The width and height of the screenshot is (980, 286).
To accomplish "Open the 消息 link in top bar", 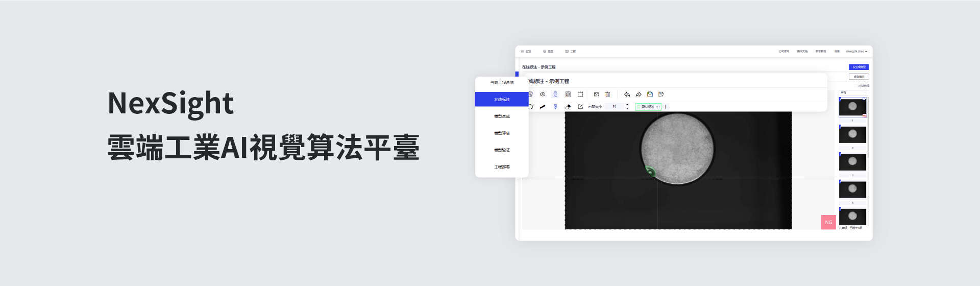I will (x=837, y=52).
